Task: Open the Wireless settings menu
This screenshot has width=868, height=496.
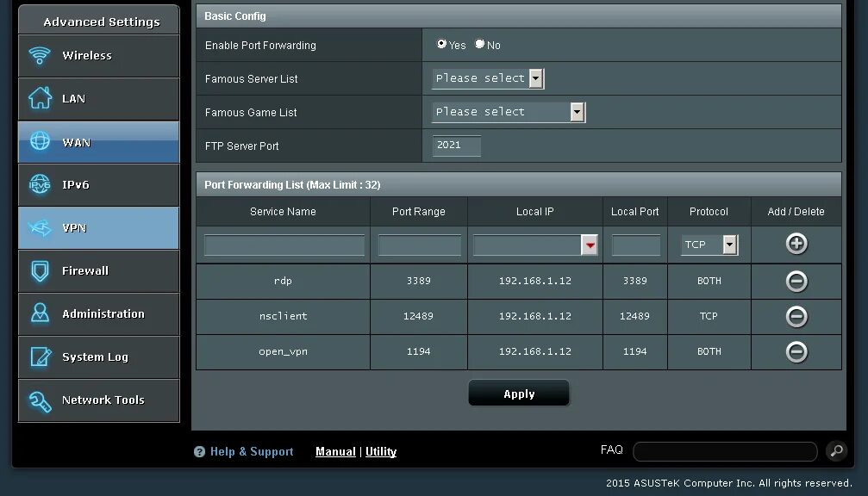Action: 98,55
